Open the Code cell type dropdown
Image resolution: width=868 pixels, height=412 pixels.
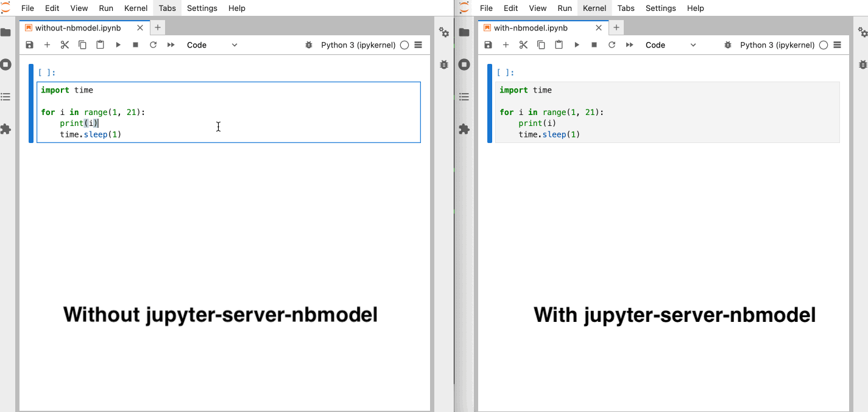tap(210, 44)
